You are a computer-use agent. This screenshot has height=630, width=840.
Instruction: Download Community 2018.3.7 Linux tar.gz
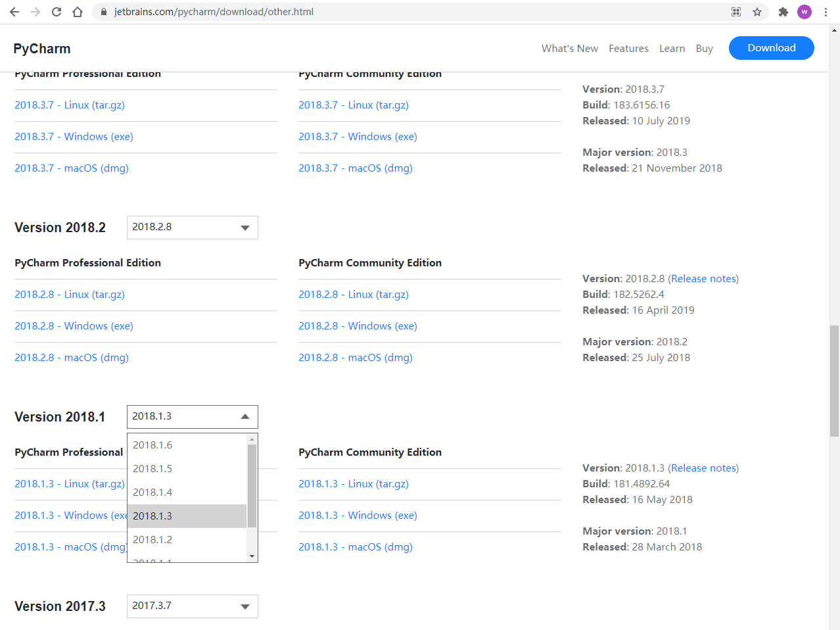(x=354, y=105)
